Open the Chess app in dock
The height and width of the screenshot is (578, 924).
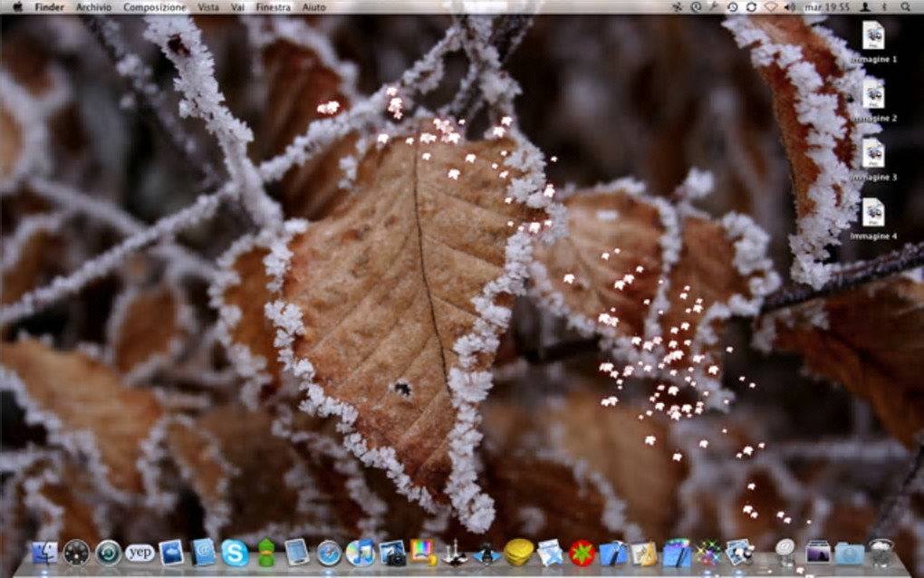(x=455, y=554)
